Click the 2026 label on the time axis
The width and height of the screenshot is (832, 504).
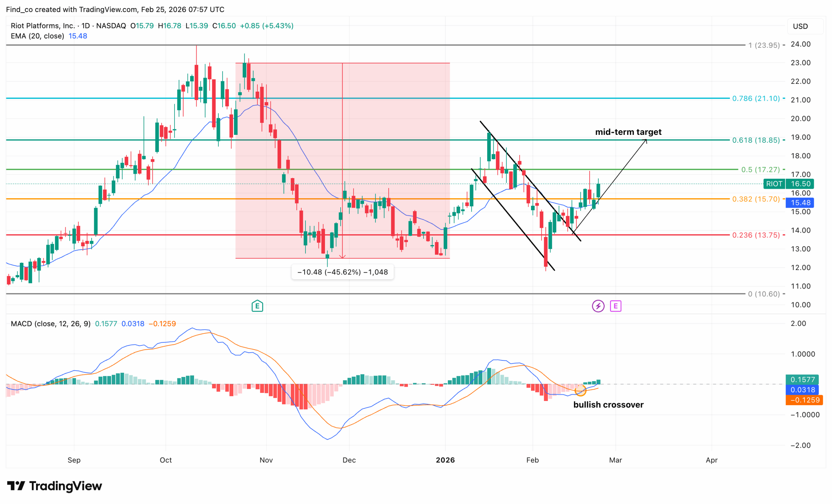click(445, 460)
